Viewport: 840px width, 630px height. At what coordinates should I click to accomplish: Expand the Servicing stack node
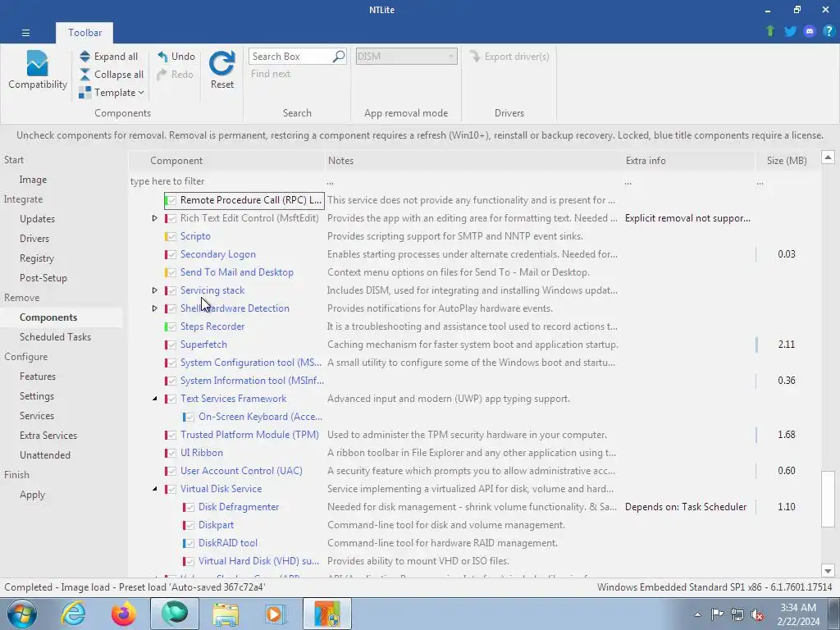155,290
